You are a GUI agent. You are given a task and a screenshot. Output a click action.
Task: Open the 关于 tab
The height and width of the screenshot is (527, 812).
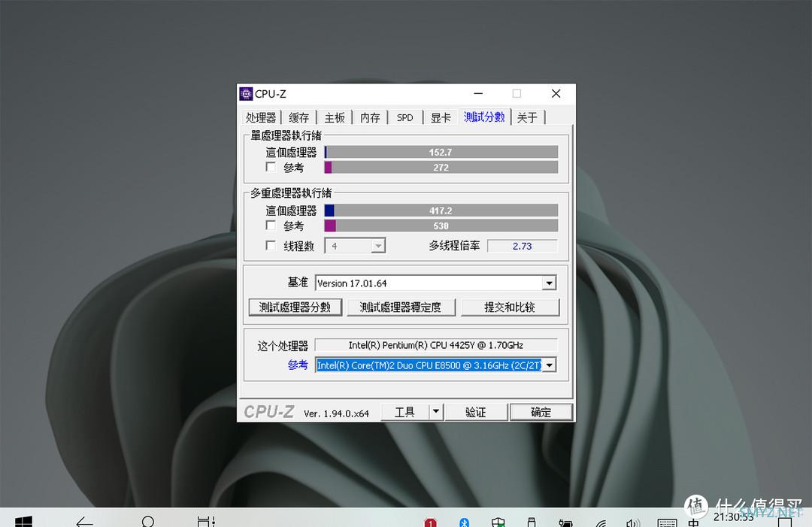click(527, 117)
